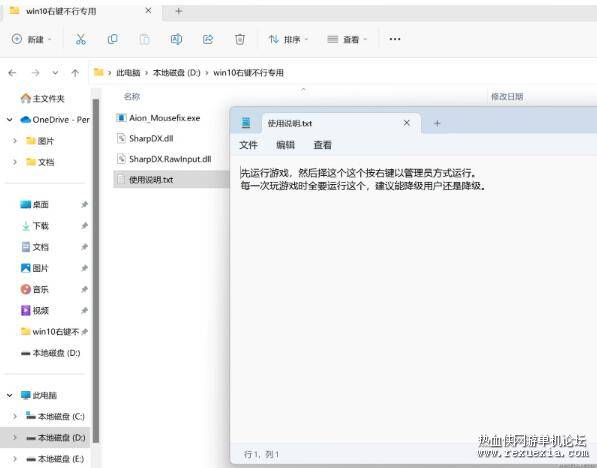
Task: Click the Paste icon in Explorer toolbar
Action: (x=144, y=39)
